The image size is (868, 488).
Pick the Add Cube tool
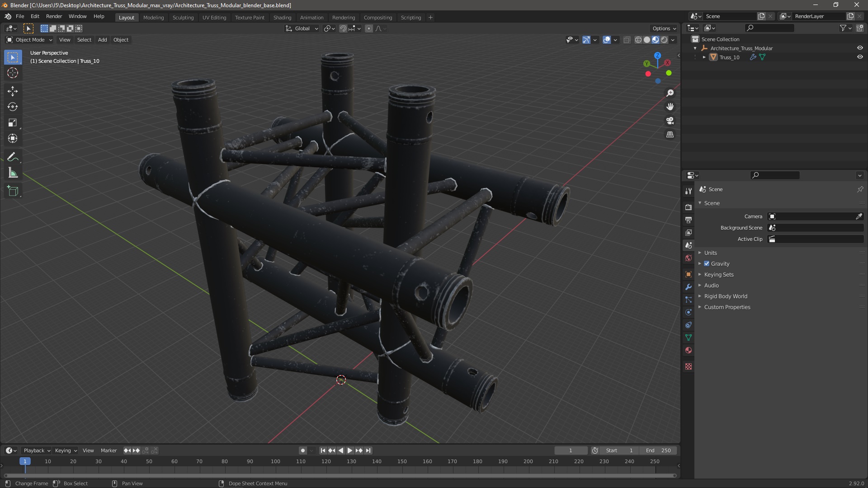tap(13, 191)
